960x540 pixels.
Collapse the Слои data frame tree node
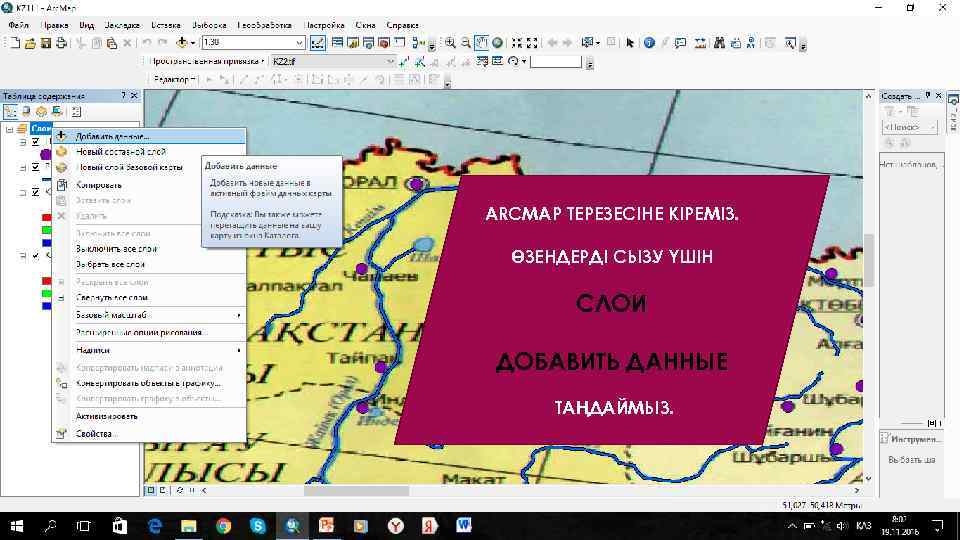tap(9, 129)
